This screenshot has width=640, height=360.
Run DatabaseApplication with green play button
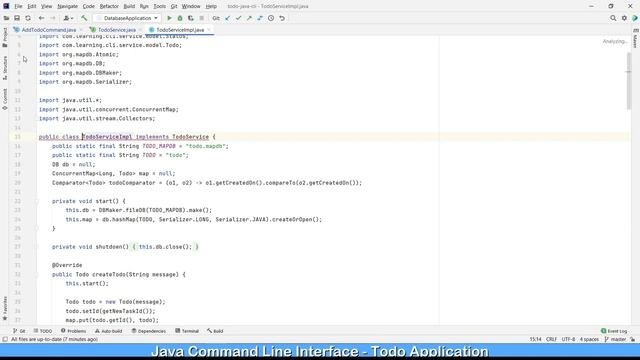[169, 18]
